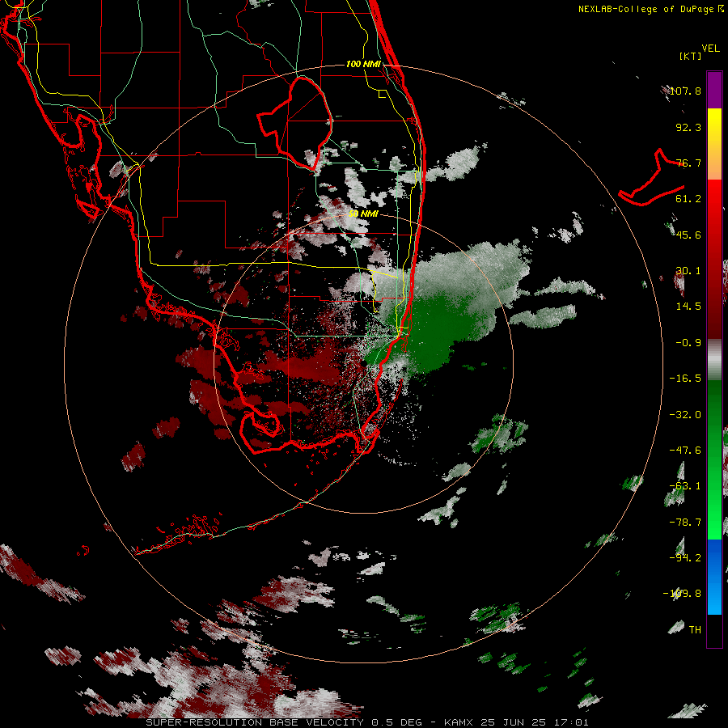Click the 14.5 legend value

(x=688, y=307)
